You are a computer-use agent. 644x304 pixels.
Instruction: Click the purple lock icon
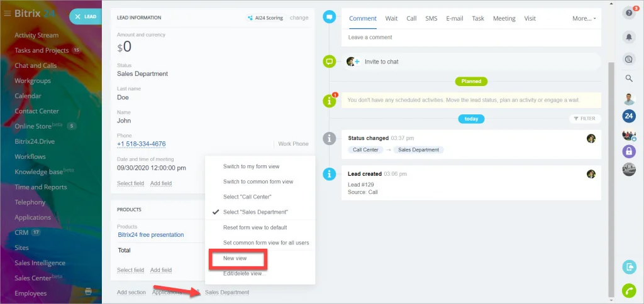pos(629,151)
